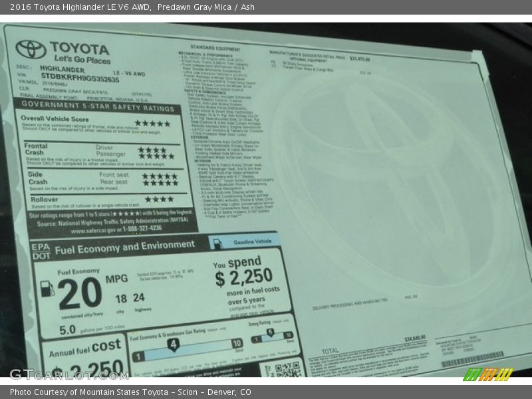Click the 10 Best end of Greenhouse Gas scale
The width and height of the screenshot is (532, 399).
[x=237, y=344]
